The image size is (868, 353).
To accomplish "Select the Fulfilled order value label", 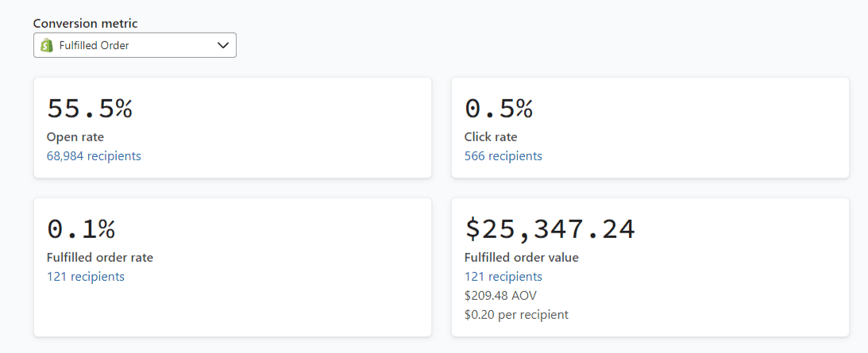I will (x=521, y=258).
